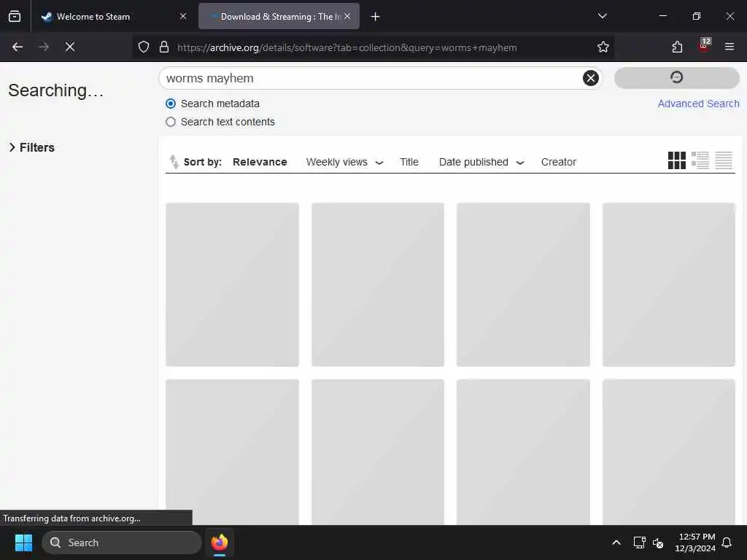
Task: Open the list all tabs dropdown
Action: (602, 16)
